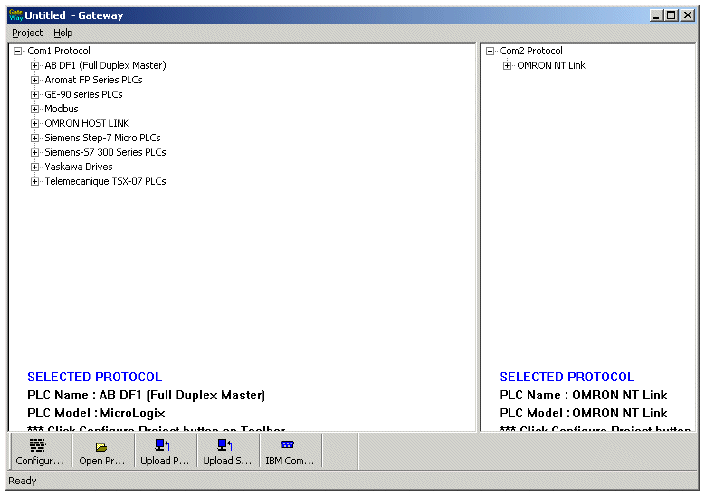Viewport: 703px width, 494px height.
Task: Select AB DF1 (Full Duplex Master) protocol
Action: click(x=105, y=65)
